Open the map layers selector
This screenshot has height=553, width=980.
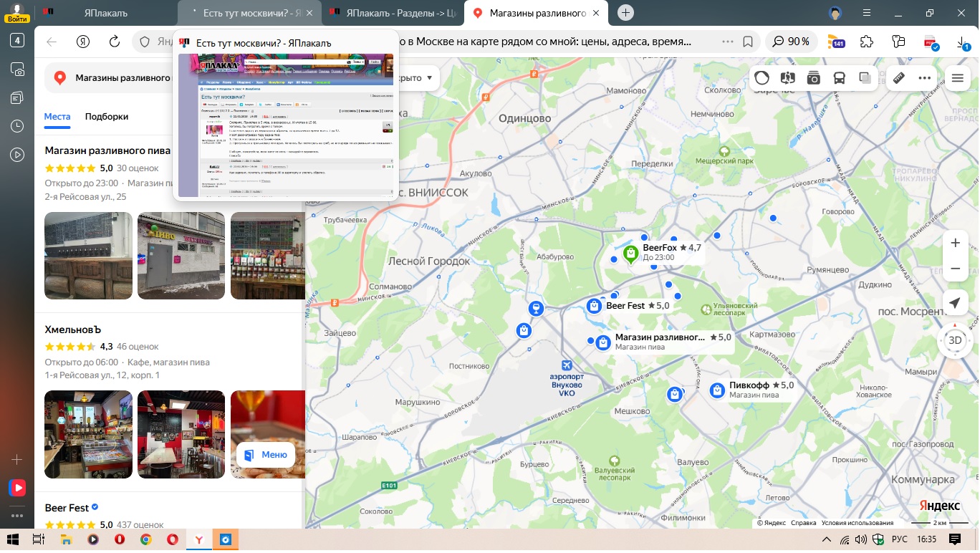865,78
